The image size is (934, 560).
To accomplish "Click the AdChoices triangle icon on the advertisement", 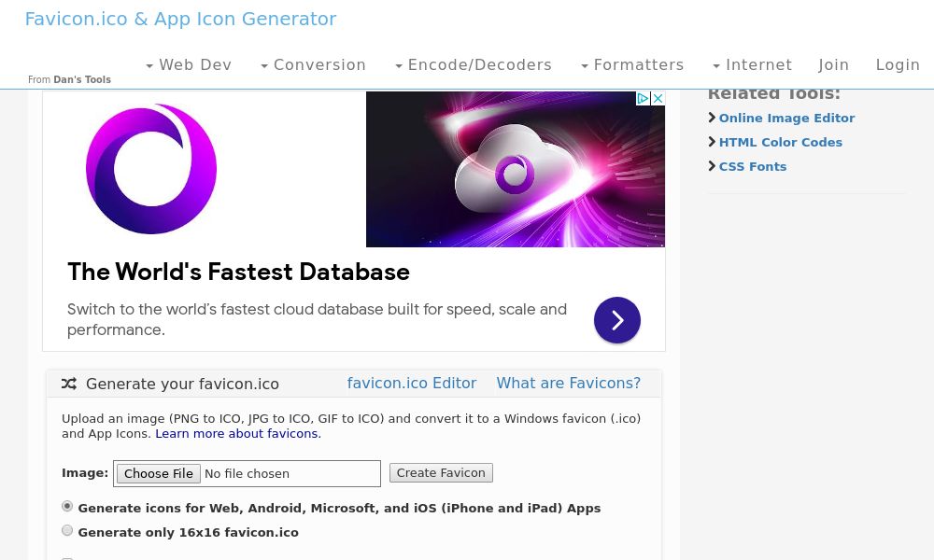I will [x=644, y=99].
